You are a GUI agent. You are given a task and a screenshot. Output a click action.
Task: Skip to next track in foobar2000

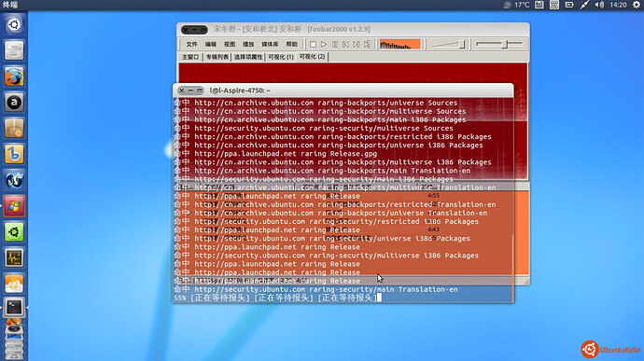[357, 45]
